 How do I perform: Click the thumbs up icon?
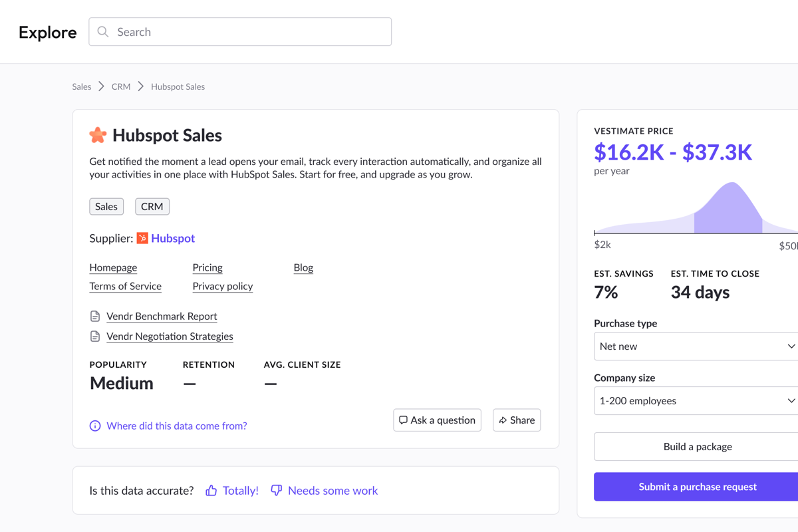coord(211,491)
